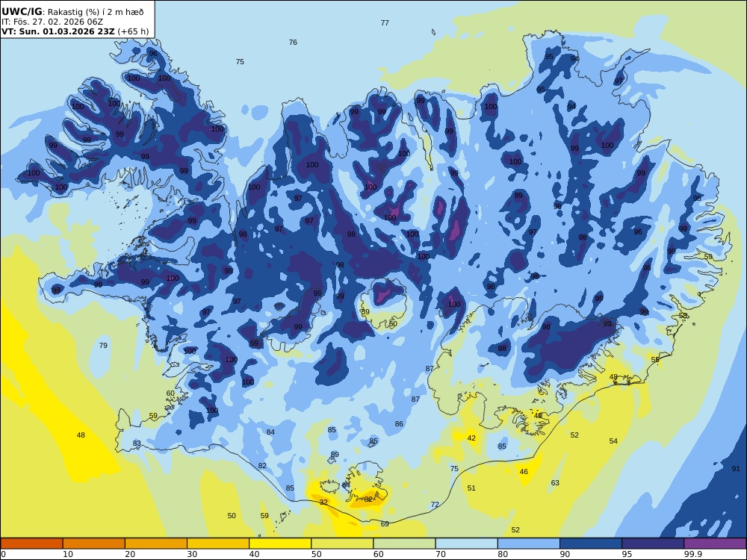747x560 pixels.
Task: Click the '76' humidity value on the map
Action: (x=293, y=43)
